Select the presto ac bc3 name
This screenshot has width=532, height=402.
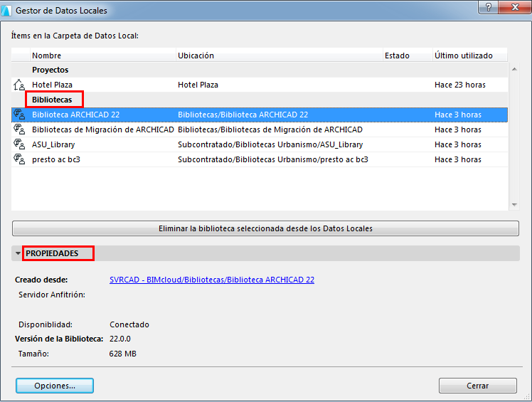click(x=56, y=159)
